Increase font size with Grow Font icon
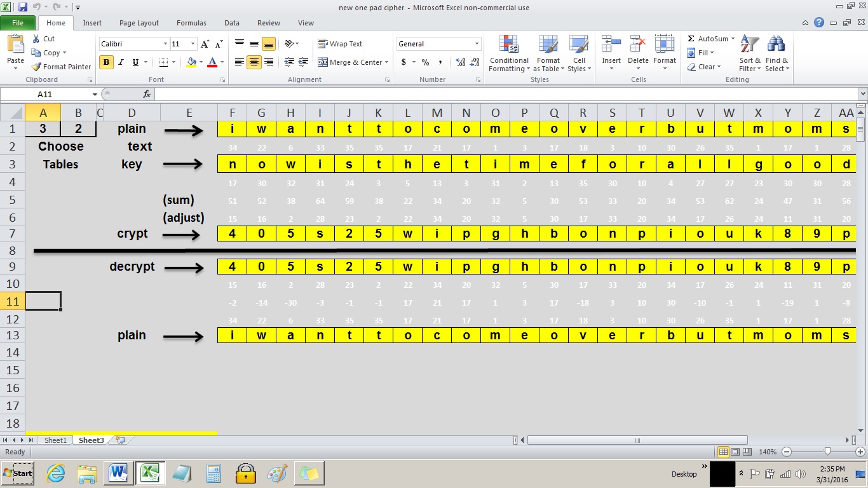The width and height of the screenshot is (868, 488). [205, 44]
